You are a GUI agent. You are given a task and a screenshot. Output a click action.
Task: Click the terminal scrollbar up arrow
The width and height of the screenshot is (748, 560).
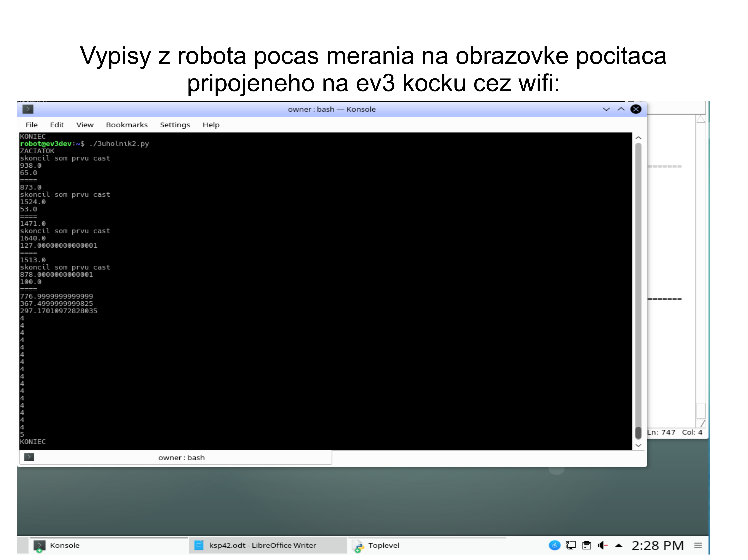pos(638,138)
